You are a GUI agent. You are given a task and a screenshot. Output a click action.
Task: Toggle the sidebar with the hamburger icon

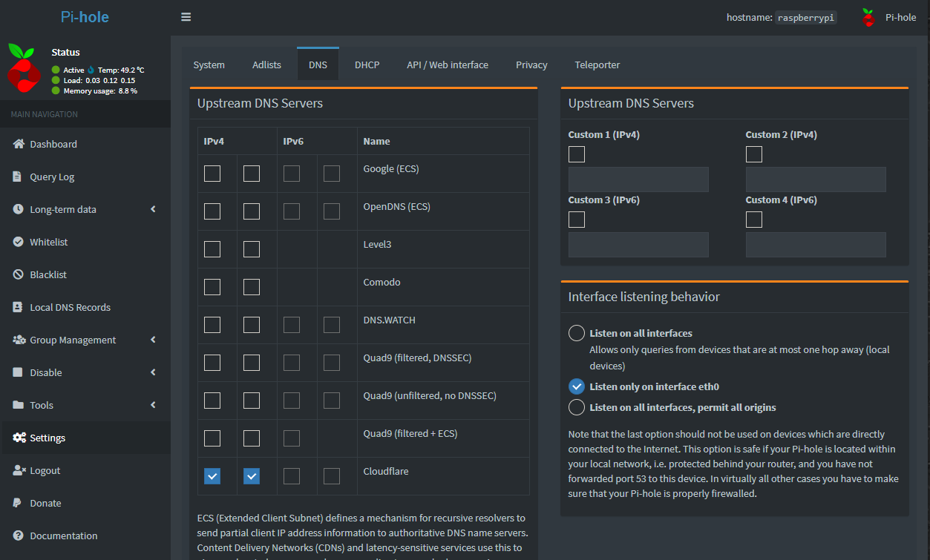tap(186, 17)
